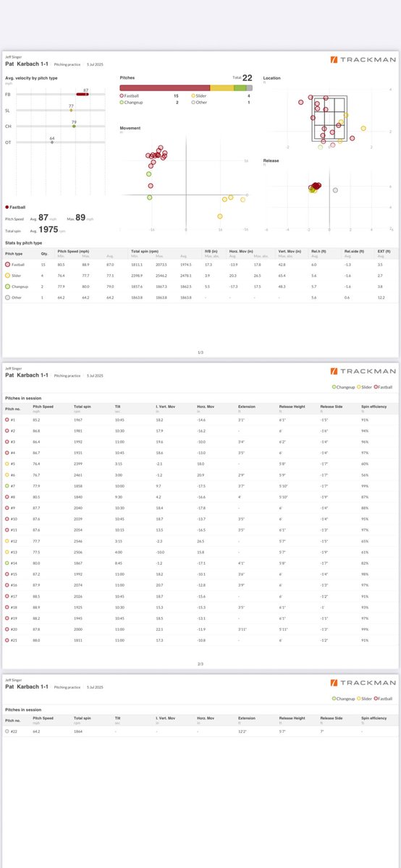
Task: Click pitch #8 tilt value '9:30'
Action: click(118, 496)
